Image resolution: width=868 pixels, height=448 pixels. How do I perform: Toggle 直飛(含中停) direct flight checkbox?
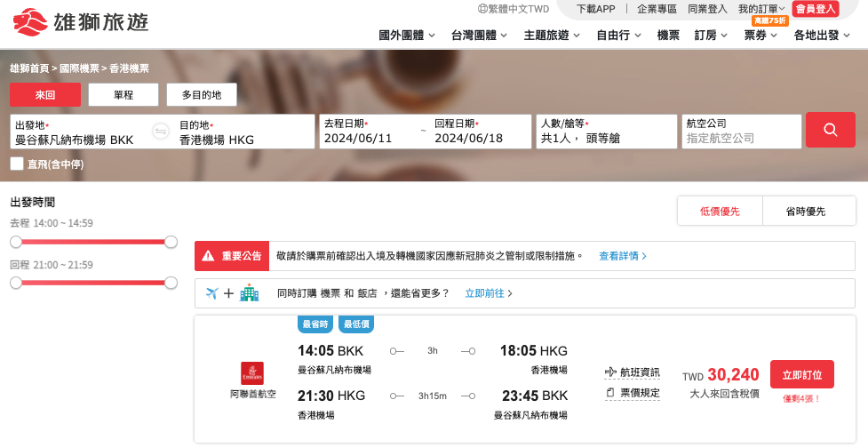pos(17,164)
